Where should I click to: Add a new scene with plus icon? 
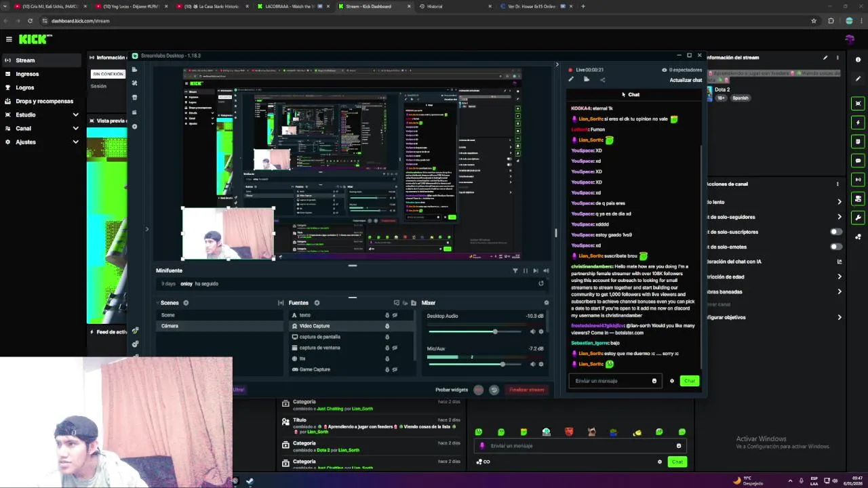click(186, 303)
